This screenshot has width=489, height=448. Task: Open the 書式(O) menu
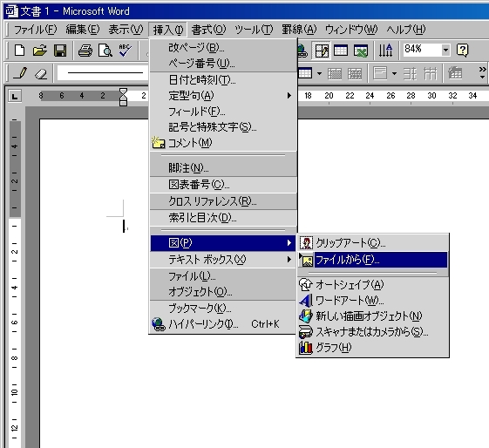pyautogui.click(x=208, y=30)
